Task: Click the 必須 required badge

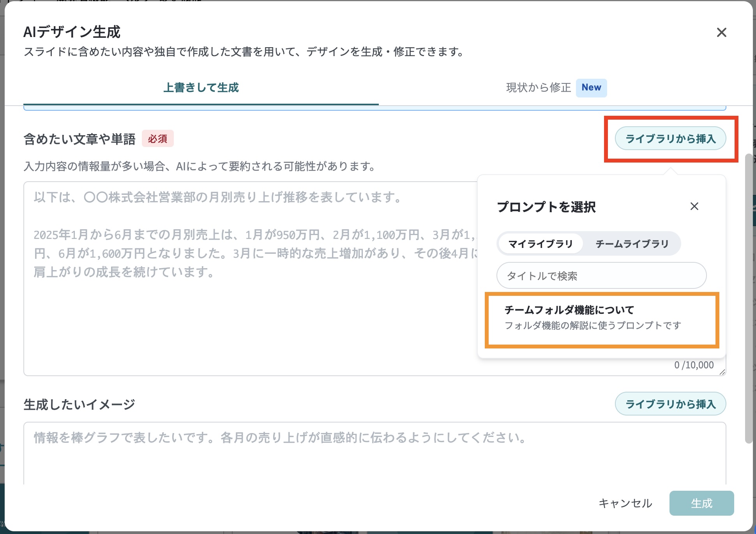Action: tap(157, 139)
